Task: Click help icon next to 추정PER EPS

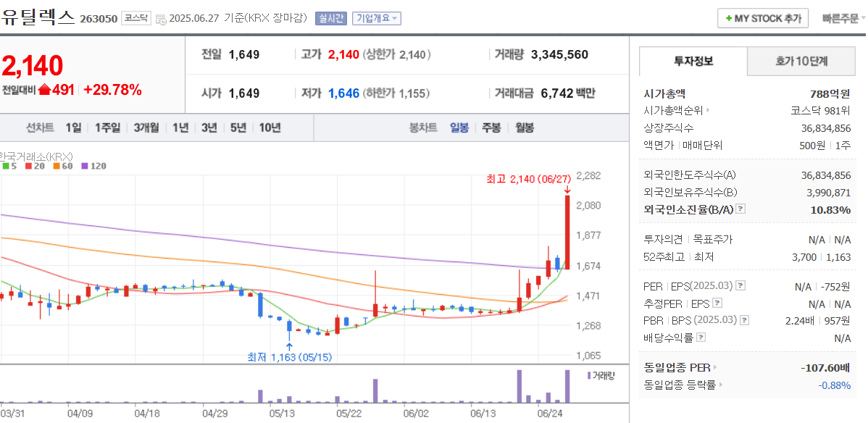Action: click(717, 303)
